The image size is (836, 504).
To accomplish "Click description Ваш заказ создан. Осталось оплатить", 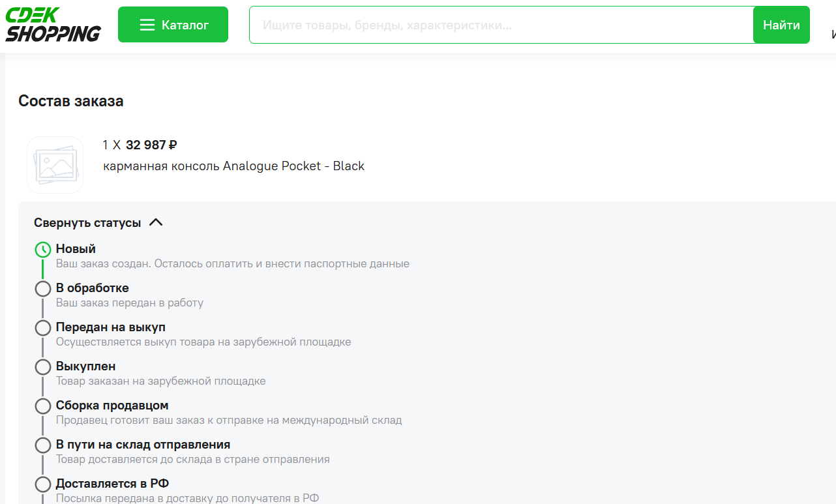I will (233, 263).
